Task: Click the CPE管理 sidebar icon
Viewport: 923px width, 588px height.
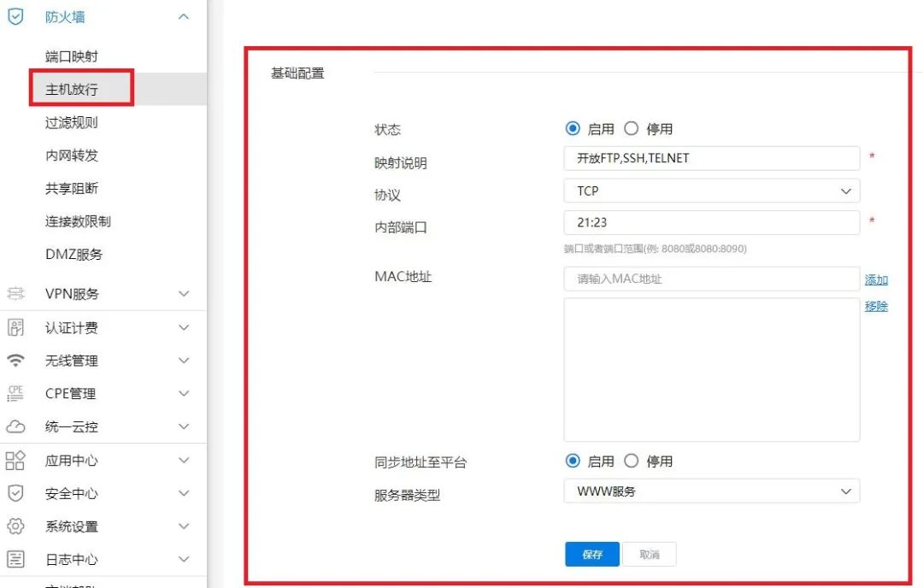Action: pos(15,393)
